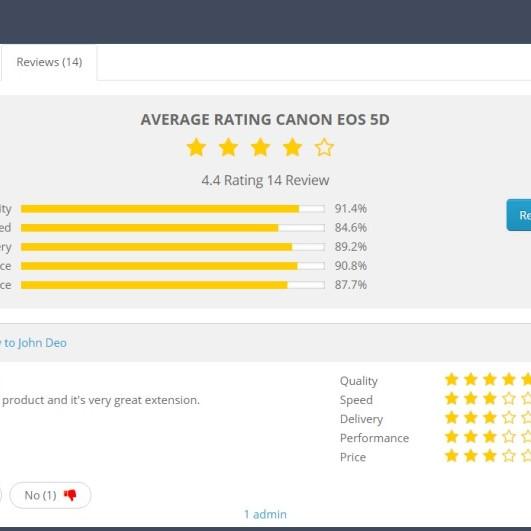Click the blue button beside the rating bars
Screen dimensions: 531x531
(519, 215)
